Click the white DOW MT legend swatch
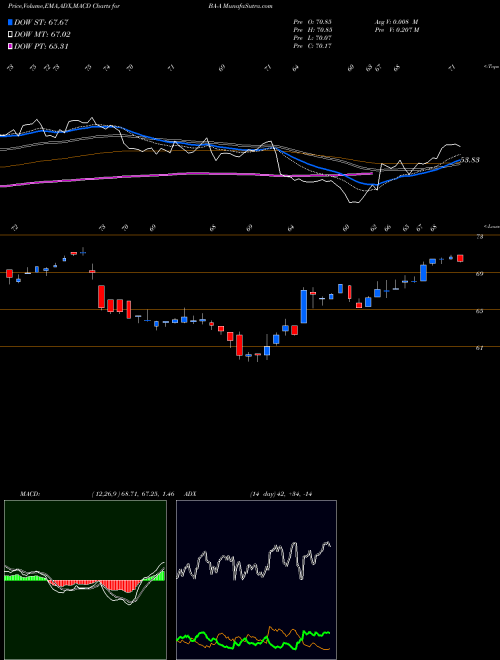Image resolution: width=500 pixels, height=660 pixels. pos(11,35)
